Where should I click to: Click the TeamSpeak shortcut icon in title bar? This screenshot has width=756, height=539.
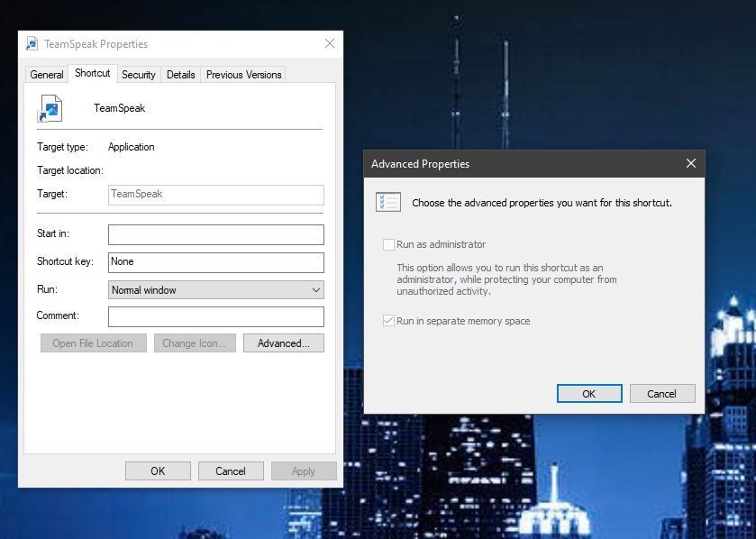pyautogui.click(x=32, y=44)
